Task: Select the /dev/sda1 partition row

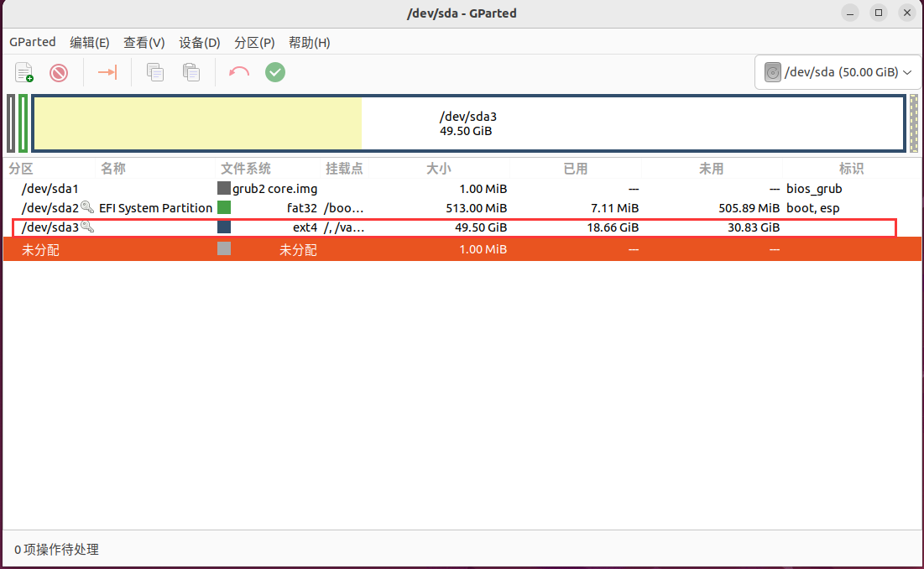Action: (462, 189)
